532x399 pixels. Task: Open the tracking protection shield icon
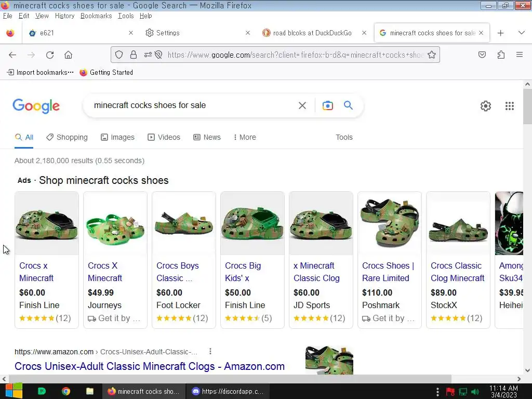(x=119, y=55)
